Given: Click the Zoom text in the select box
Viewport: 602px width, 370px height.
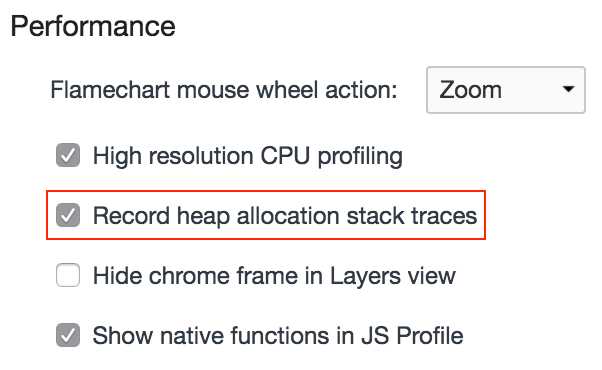Looking at the screenshot, I should pos(470,90).
